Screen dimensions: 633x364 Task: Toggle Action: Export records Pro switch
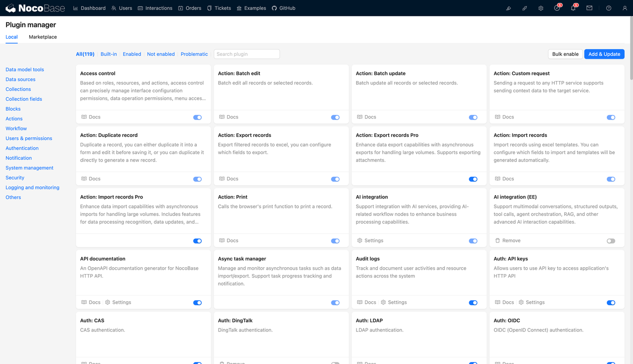473,179
